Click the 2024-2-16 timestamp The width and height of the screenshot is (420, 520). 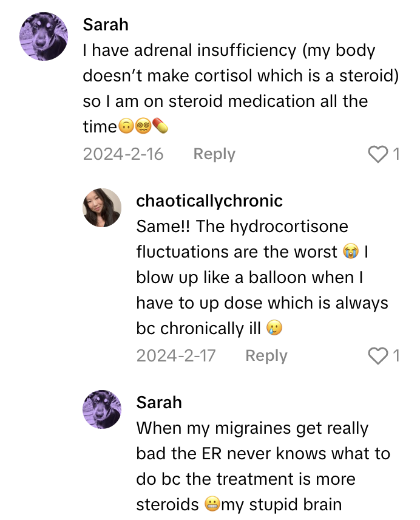[x=123, y=154]
